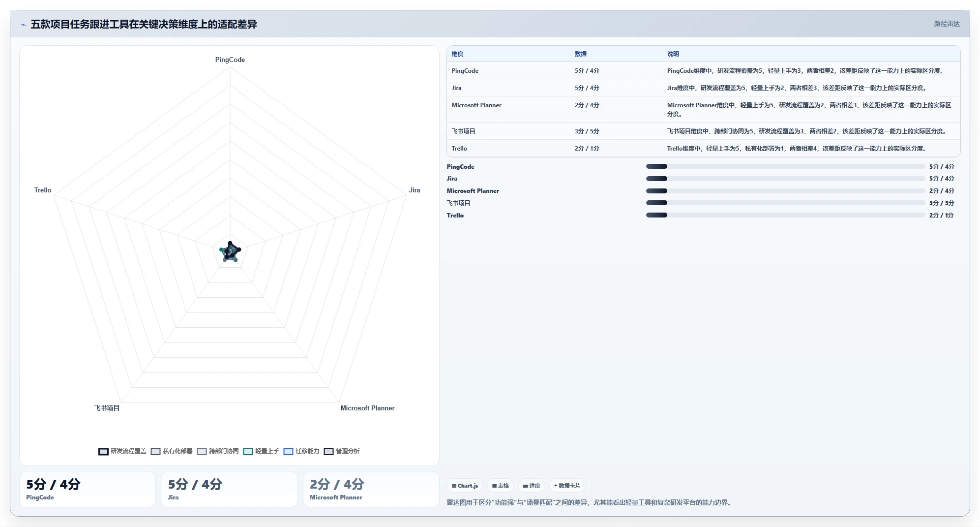This screenshot has height=527, width=980.
Task: Open the Microsoft Planner 2分 / 4分 data card
Action: pos(371,489)
